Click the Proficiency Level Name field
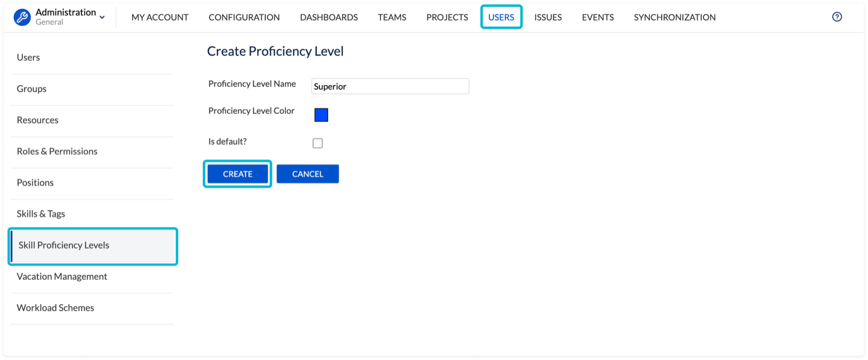Image resolution: width=868 pixels, height=360 pixels. (x=390, y=86)
